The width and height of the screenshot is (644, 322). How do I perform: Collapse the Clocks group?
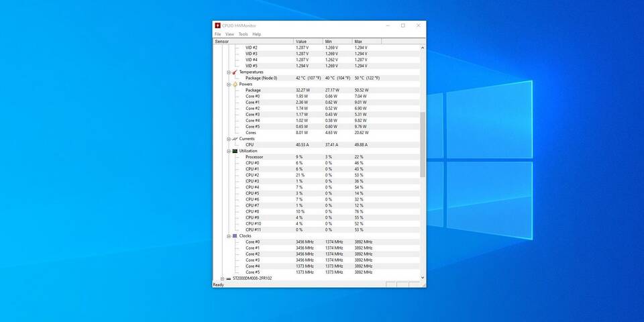[229, 235]
